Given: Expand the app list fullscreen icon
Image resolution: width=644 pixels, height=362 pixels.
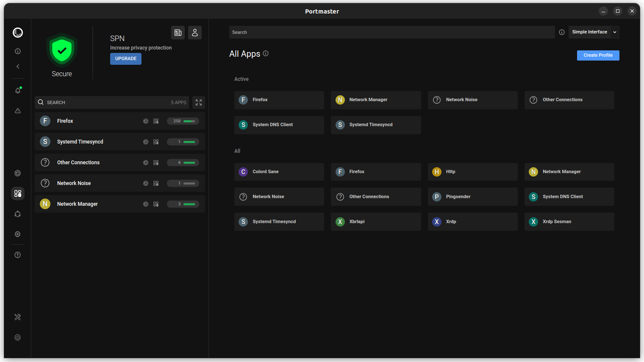Looking at the screenshot, I should tap(199, 102).
